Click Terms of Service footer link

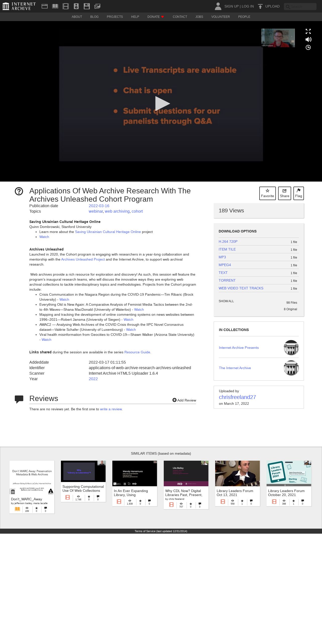(161, 531)
